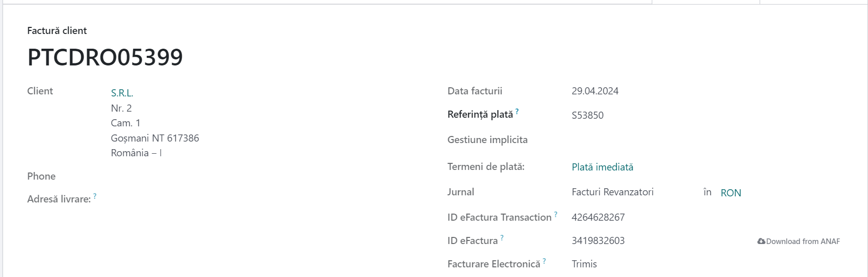Click the payment reference S53850 value

coord(587,115)
